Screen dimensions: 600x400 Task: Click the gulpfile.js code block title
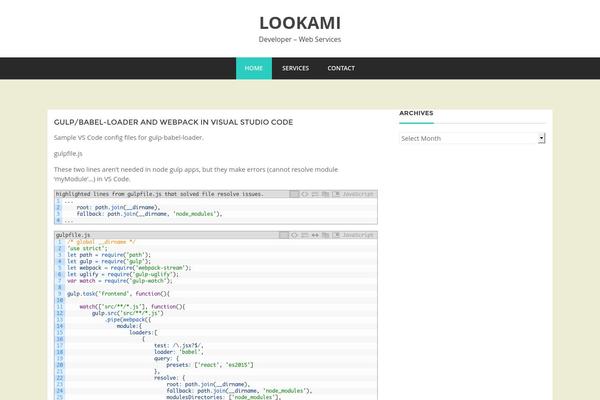pos(73,235)
